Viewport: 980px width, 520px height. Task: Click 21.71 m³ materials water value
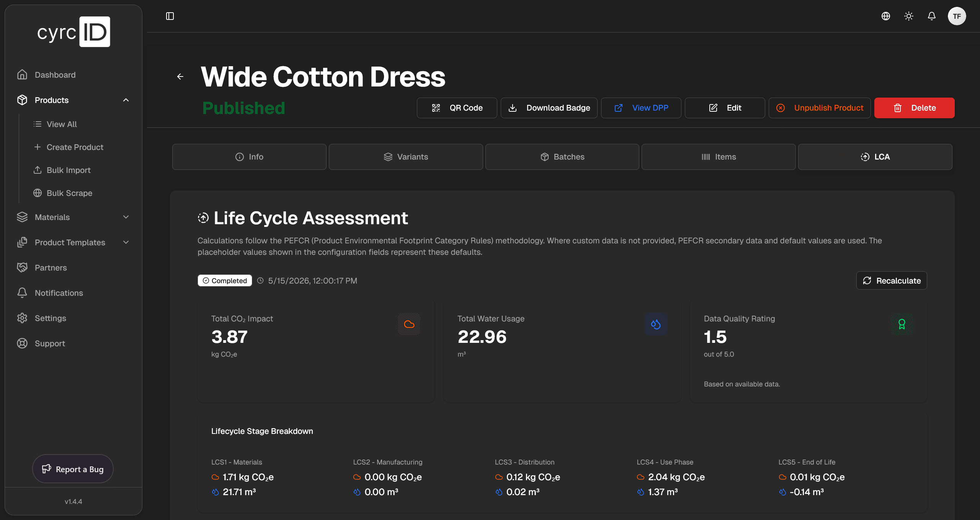click(239, 492)
